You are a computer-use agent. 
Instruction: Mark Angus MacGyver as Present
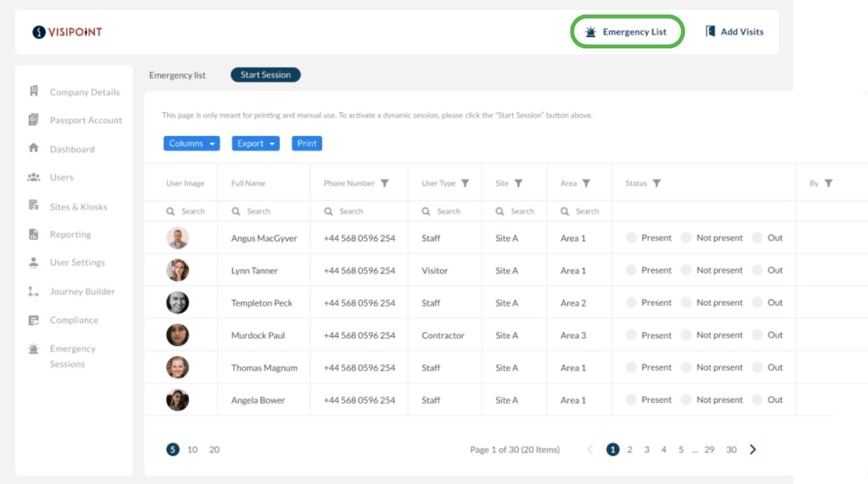click(x=631, y=238)
